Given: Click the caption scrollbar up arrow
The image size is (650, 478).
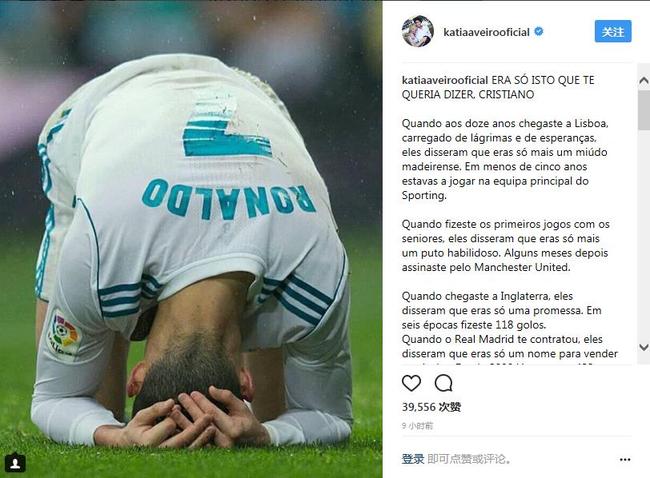Looking at the screenshot, I should pyautogui.click(x=644, y=80).
